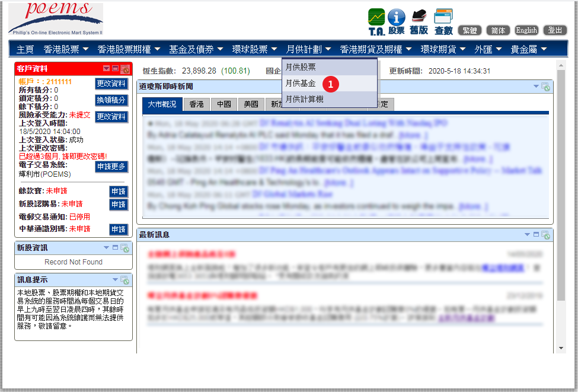Screen dimensions: 578x392
Task: Minimize the 客戶資料 panel with square toggle
Action: tap(116, 69)
